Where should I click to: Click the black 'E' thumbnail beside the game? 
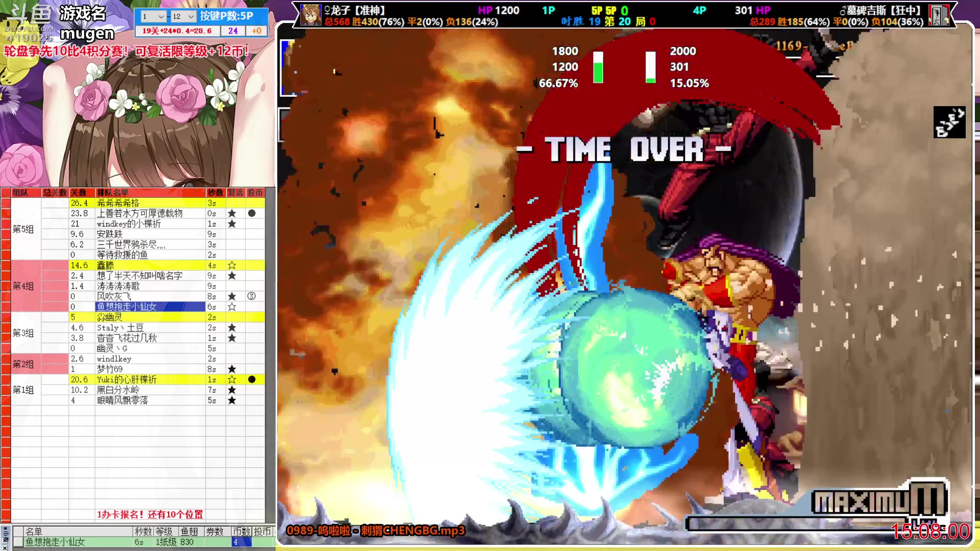point(949,122)
